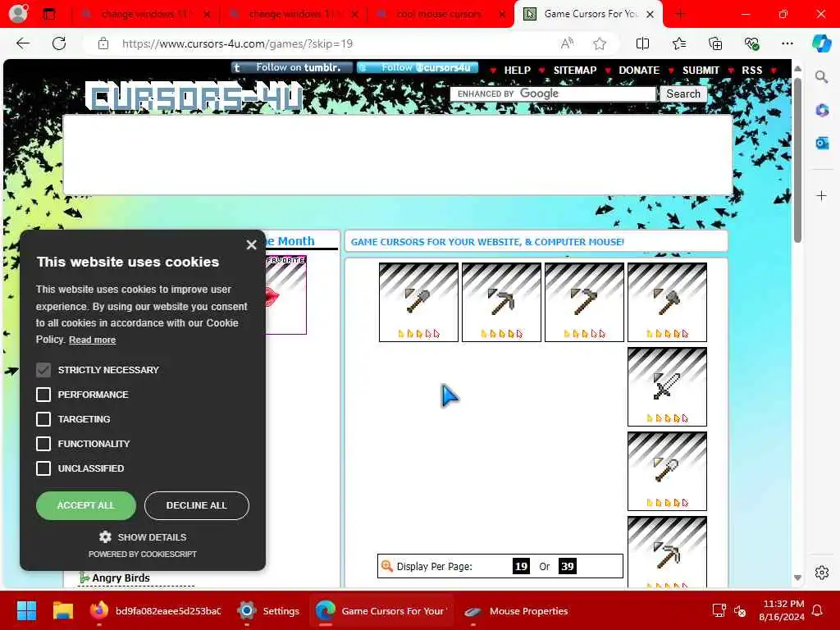The image size is (840, 630).
Task: Open the Copilot icon in the Edge corner
Action: coord(821,43)
